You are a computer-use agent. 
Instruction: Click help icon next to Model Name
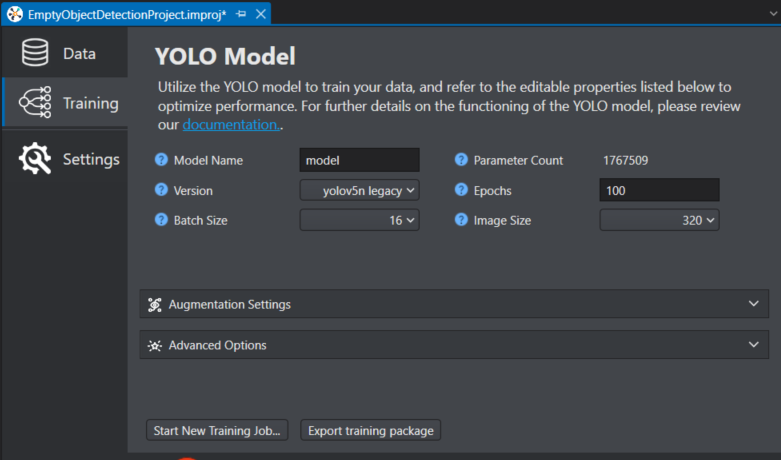coord(162,160)
